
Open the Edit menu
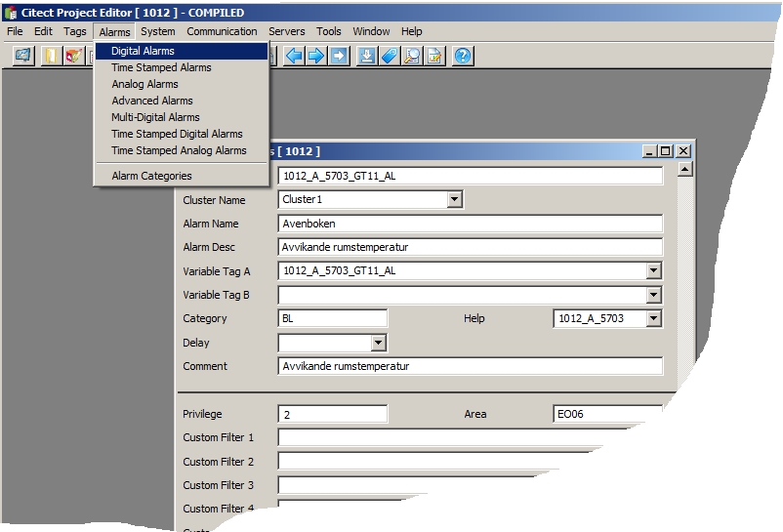pos(43,31)
